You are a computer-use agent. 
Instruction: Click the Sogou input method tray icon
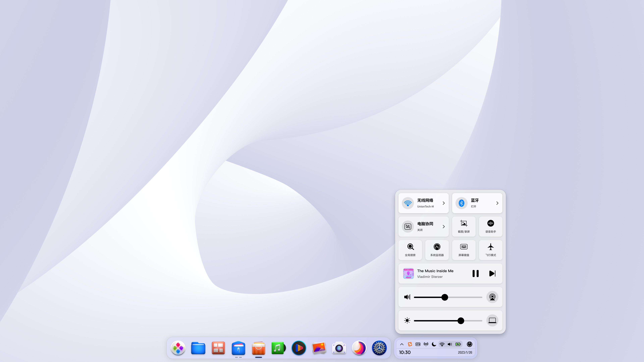(x=410, y=344)
